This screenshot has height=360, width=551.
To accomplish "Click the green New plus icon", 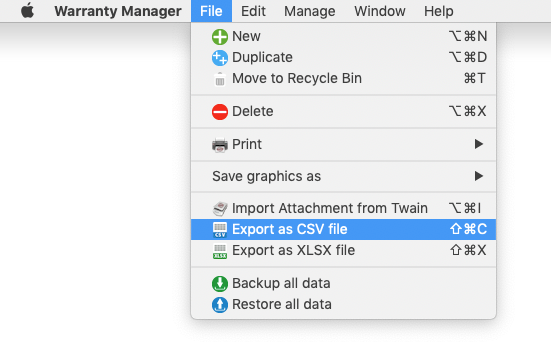I will [x=220, y=37].
